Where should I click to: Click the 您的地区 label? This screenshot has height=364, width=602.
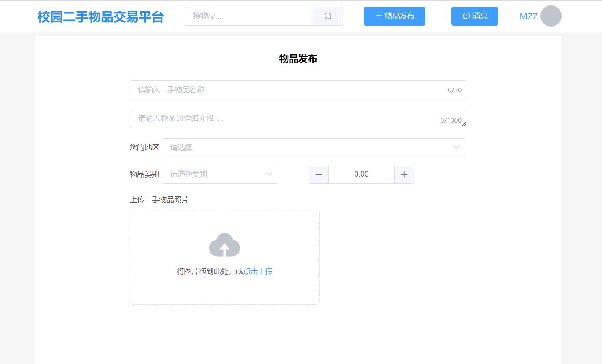144,147
